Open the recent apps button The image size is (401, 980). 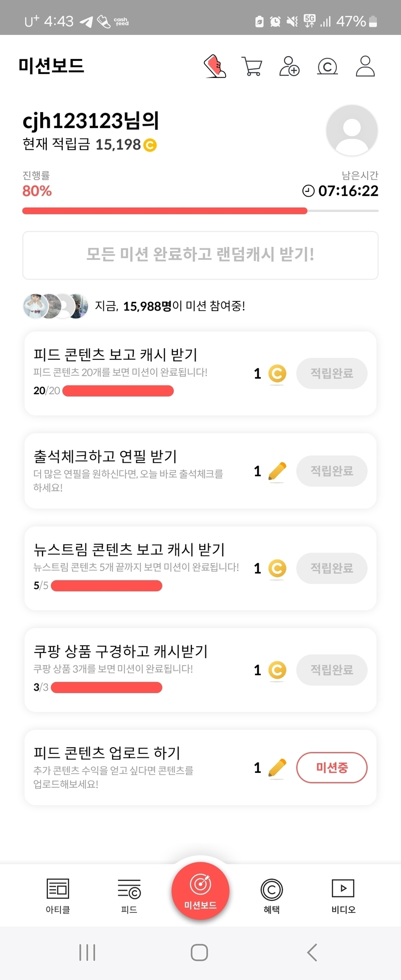click(87, 952)
